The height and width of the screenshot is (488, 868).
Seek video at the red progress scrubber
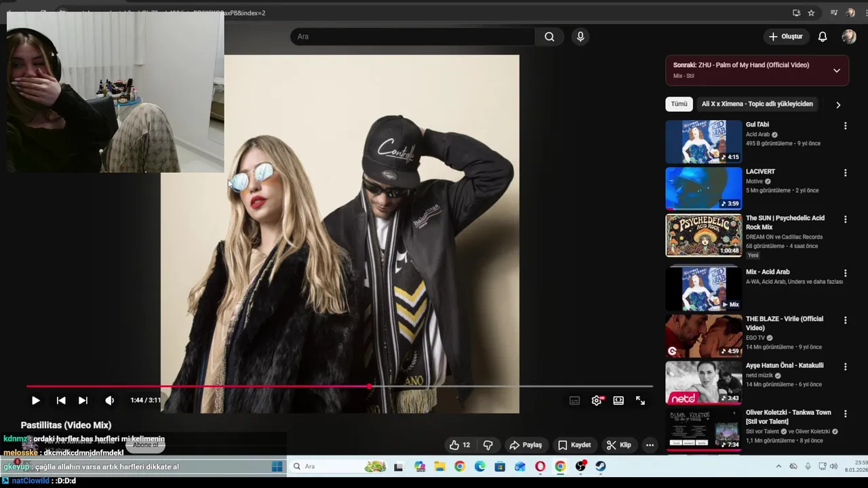coord(369,386)
